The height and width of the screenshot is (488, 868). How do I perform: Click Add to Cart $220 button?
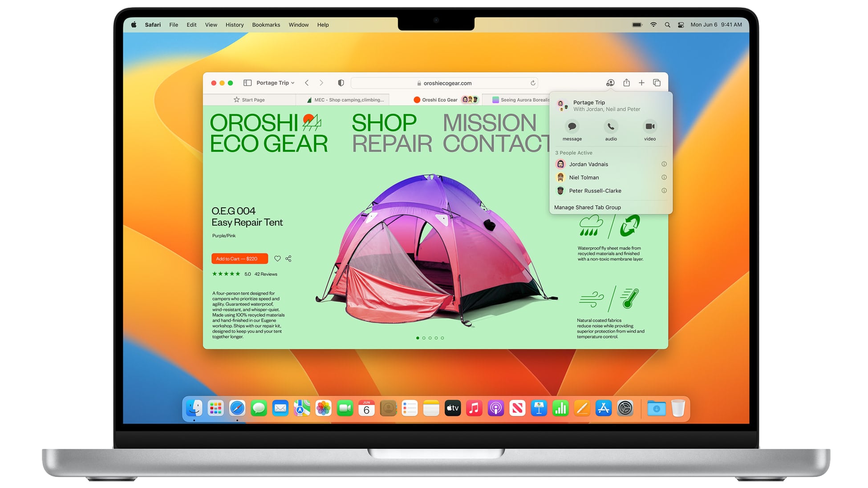pos(239,258)
